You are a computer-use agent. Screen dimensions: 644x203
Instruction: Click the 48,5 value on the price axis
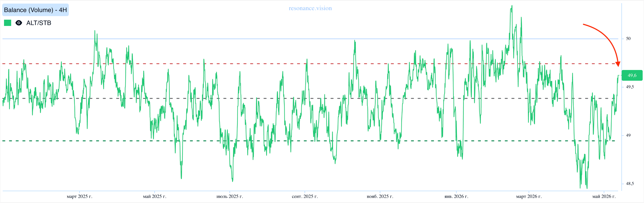[x=630, y=184]
